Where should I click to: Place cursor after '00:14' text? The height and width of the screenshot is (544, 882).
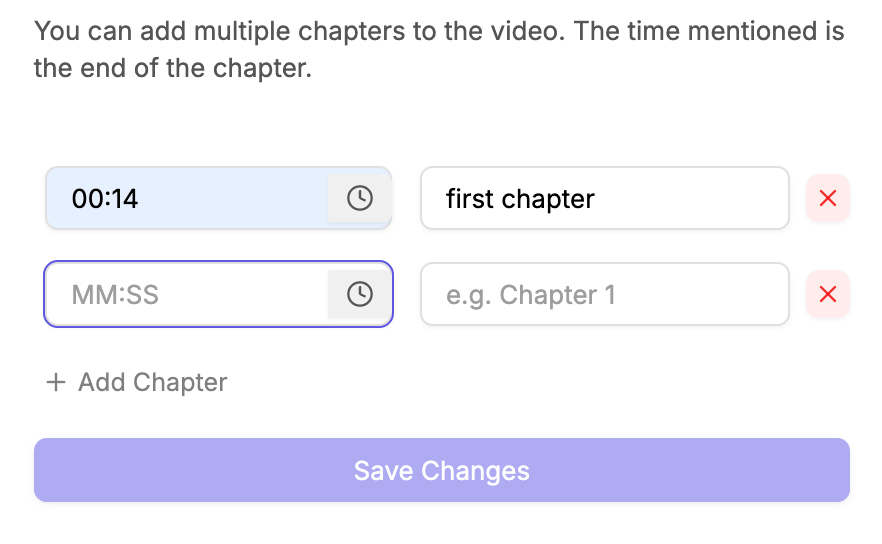point(140,199)
